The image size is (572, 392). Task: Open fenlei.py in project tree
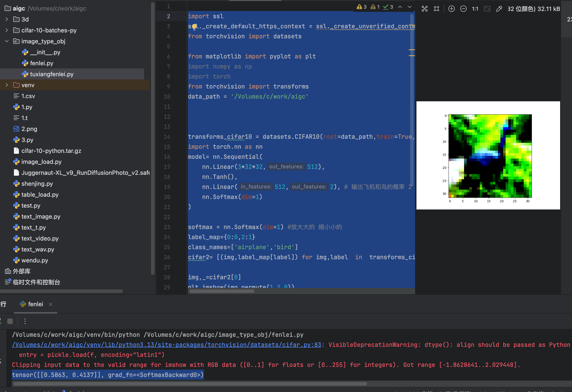click(41, 63)
